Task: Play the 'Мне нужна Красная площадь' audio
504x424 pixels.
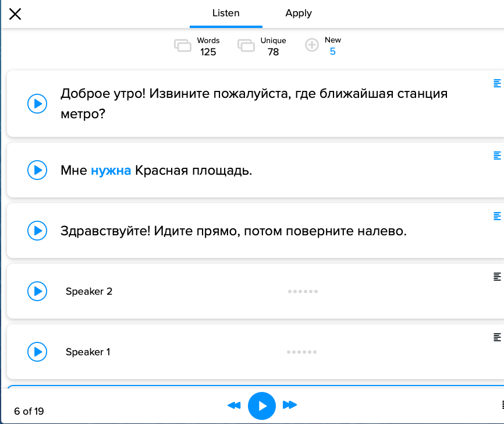Action: tap(37, 170)
